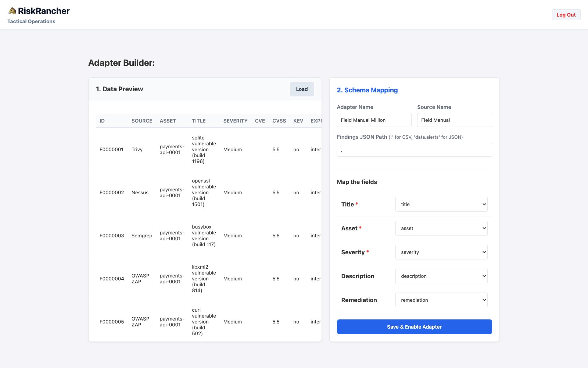Select the F0000004 ID cell
This screenshot has width=588, height=368.
(x=112, y=279)
